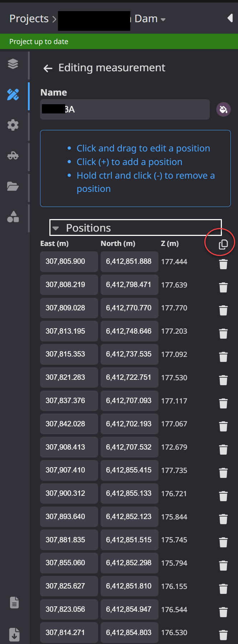238x644 pixels.
Task: Edit East value 307,881.835
Action: point(69,540)
